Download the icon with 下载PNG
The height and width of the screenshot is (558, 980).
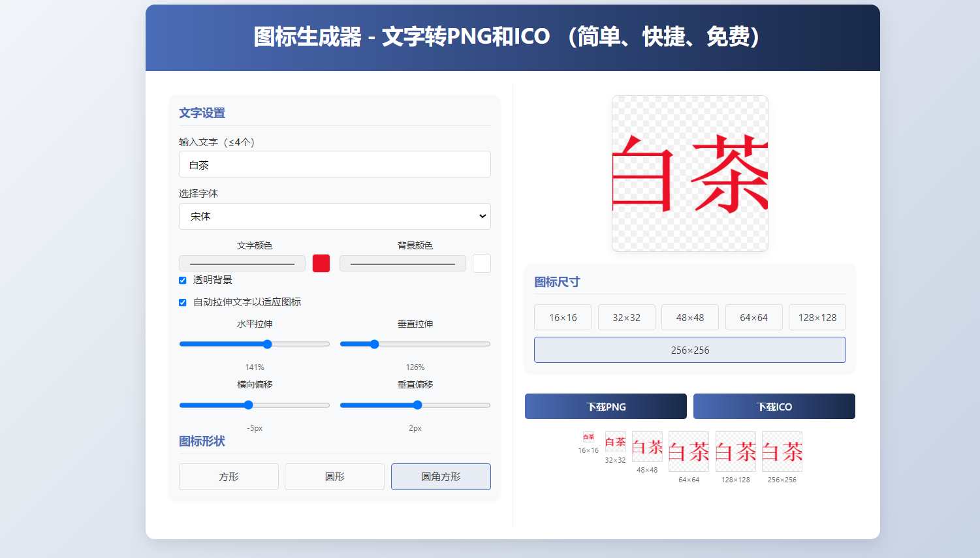coord(605,407)
